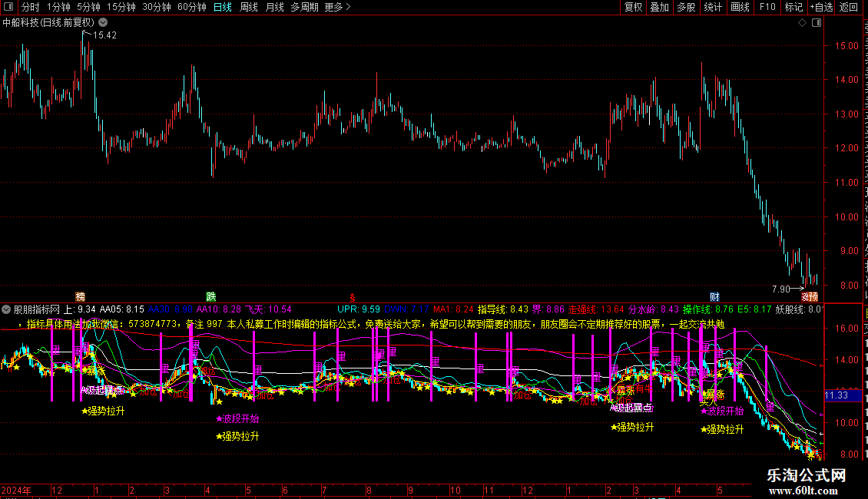This screenshot has width=868, height=499.
Task: Click the 叠加 overlay button
Action: click(660, 7)
